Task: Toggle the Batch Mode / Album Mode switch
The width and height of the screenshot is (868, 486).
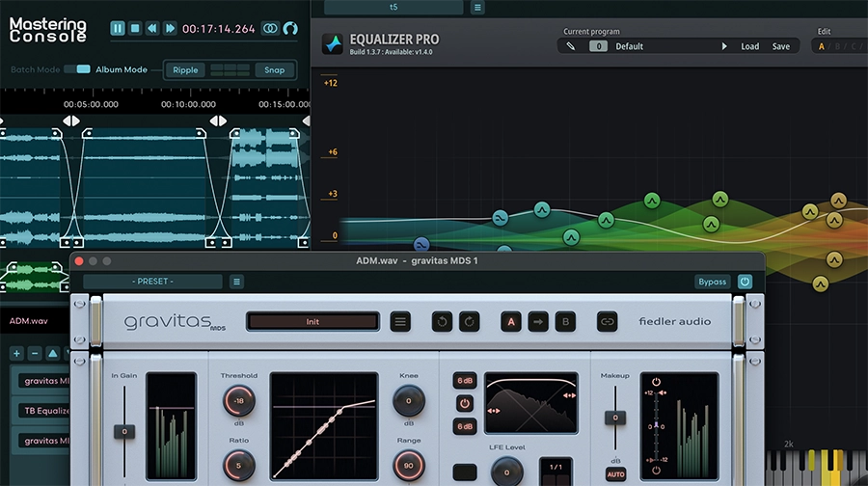Action: [x=83, y=69]
